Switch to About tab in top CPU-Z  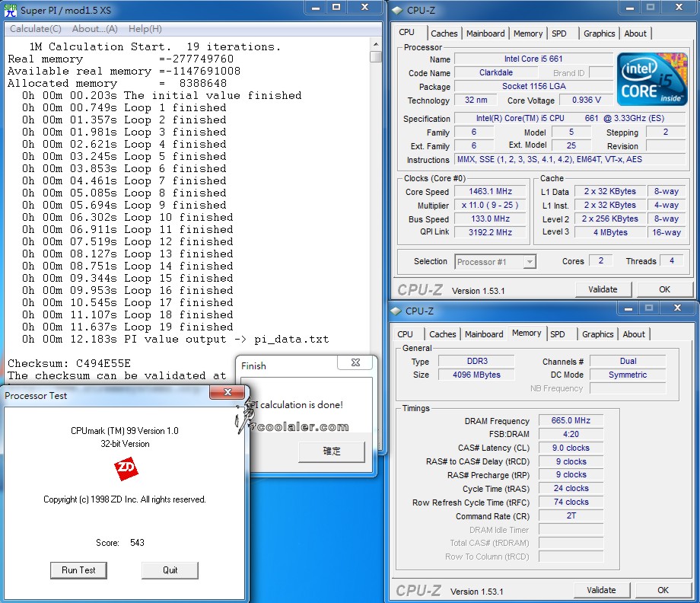[x=635, y=33]
